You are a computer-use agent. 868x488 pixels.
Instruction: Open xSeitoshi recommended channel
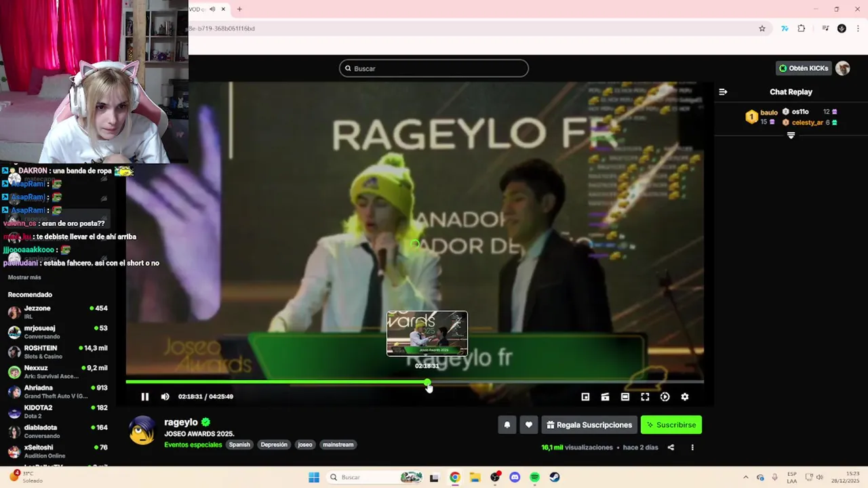pos(58,451)
